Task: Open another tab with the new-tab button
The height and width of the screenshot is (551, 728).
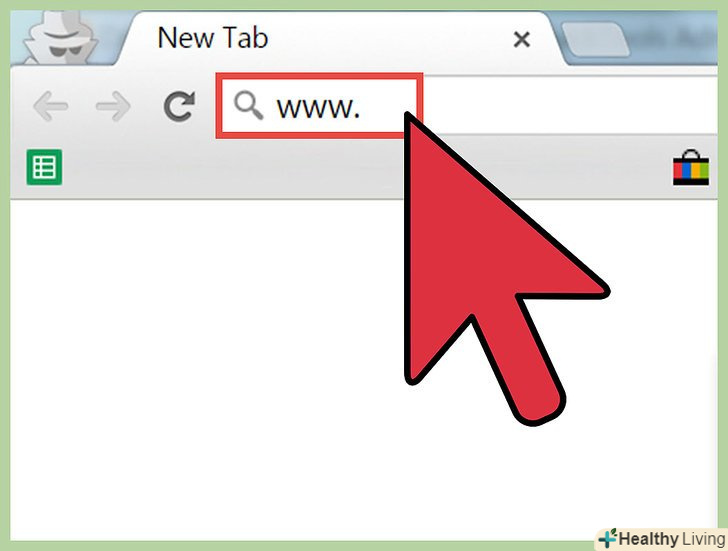Action: coord(595,39)
